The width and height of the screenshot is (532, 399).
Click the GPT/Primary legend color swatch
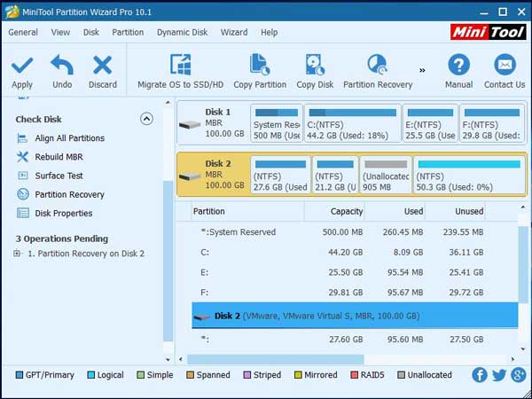coord(20,375)
